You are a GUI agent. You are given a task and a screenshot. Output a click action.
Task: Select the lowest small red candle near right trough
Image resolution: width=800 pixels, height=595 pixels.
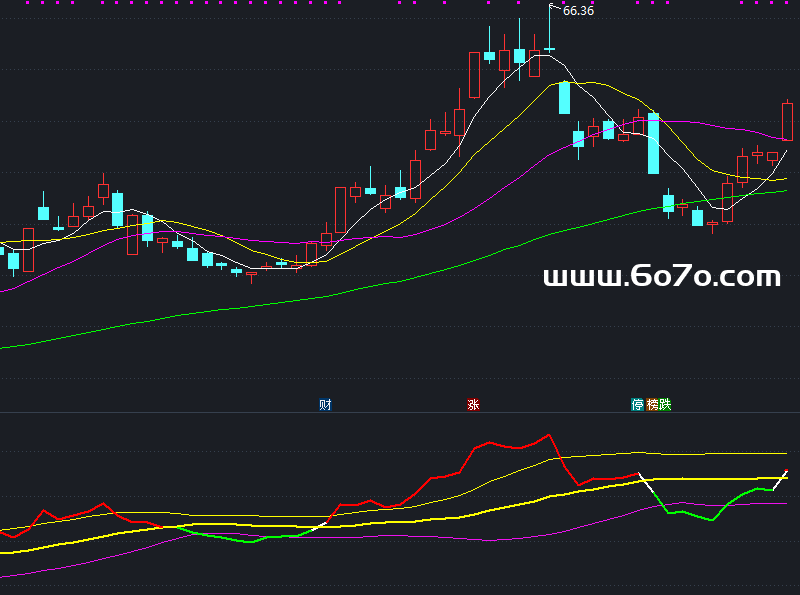point(713,225)
